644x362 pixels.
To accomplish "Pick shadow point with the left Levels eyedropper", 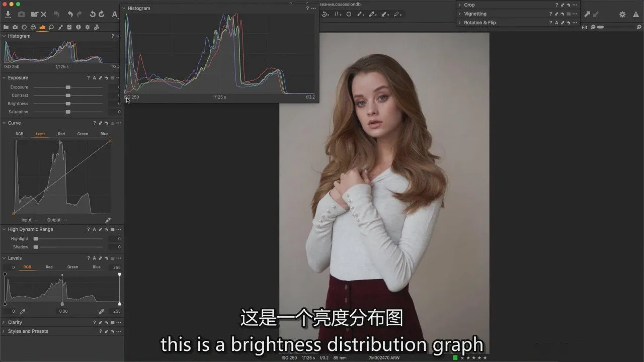I will click(23, 312).
